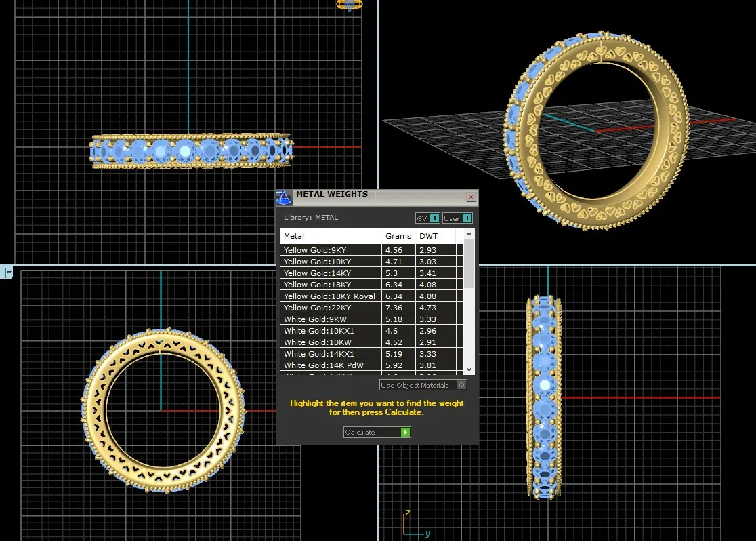Click the Metal column header
Image resolution: width=756 pixels, height=541 pixels.
[x=331, y=236]
